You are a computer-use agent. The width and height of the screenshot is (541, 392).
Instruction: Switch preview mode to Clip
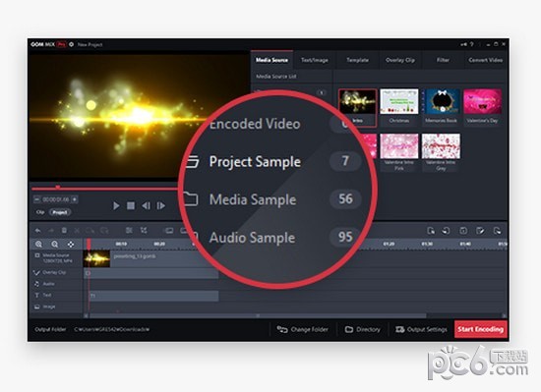click(40, 212)
